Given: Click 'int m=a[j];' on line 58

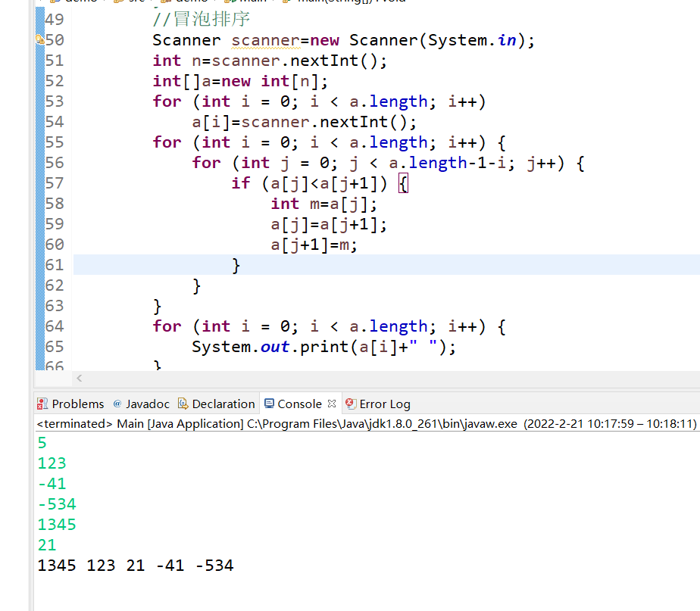Looking at the screenshot, I should point(323,204).
